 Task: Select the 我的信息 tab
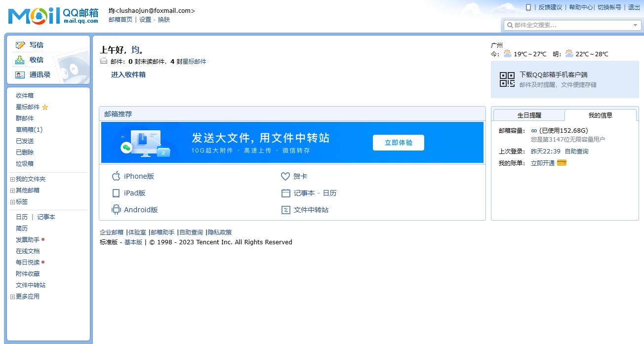click(x=600, y=115)
